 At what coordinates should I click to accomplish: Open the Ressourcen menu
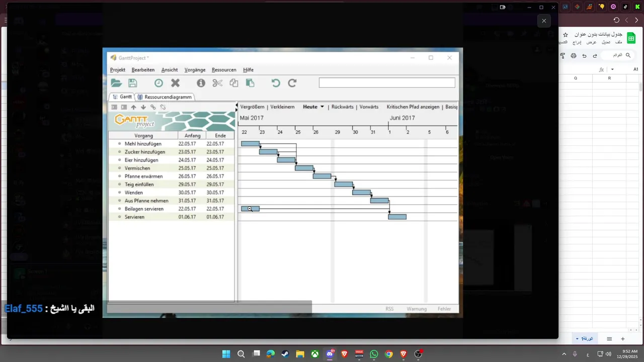pos(224,70)
